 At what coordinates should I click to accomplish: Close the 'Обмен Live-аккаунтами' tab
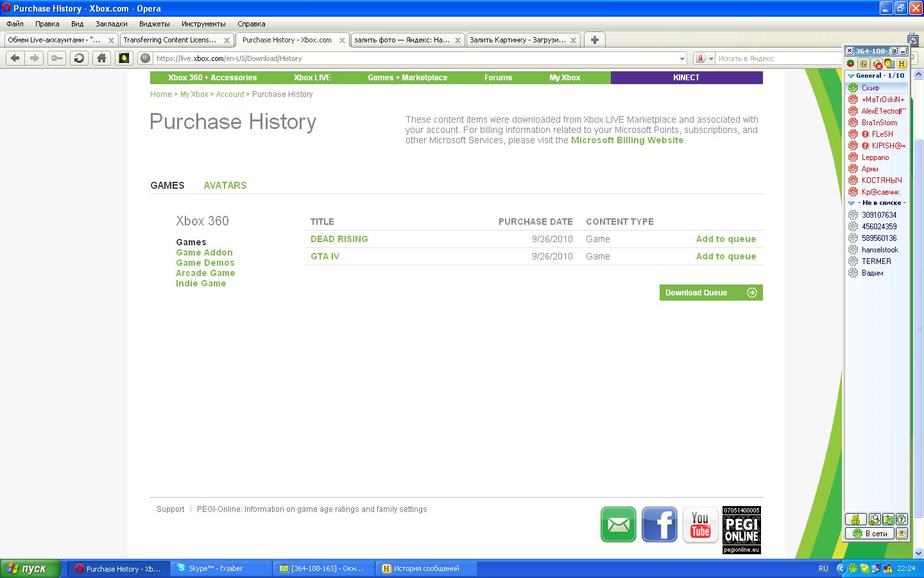click(x=111, y=40)
